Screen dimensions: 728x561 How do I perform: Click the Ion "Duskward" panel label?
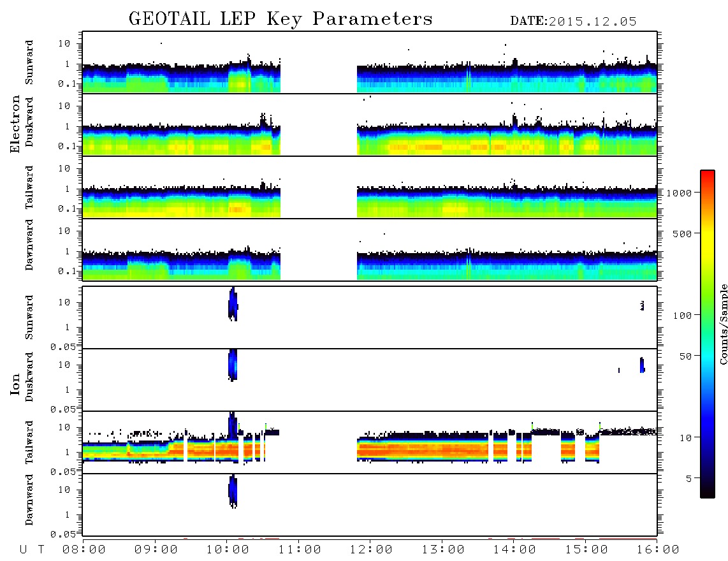(29, 377)
